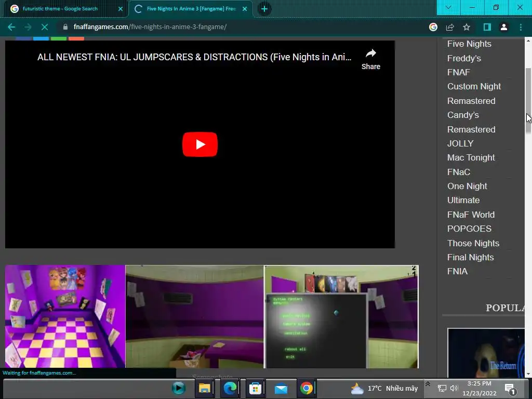The image size is (532, 399).
Task: Open a new tab with plus button
Action: (x=264, y=9)
